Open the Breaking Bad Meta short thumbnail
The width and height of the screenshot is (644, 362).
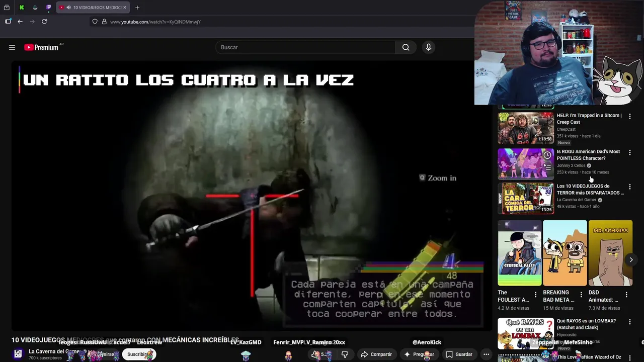(565, 253)
